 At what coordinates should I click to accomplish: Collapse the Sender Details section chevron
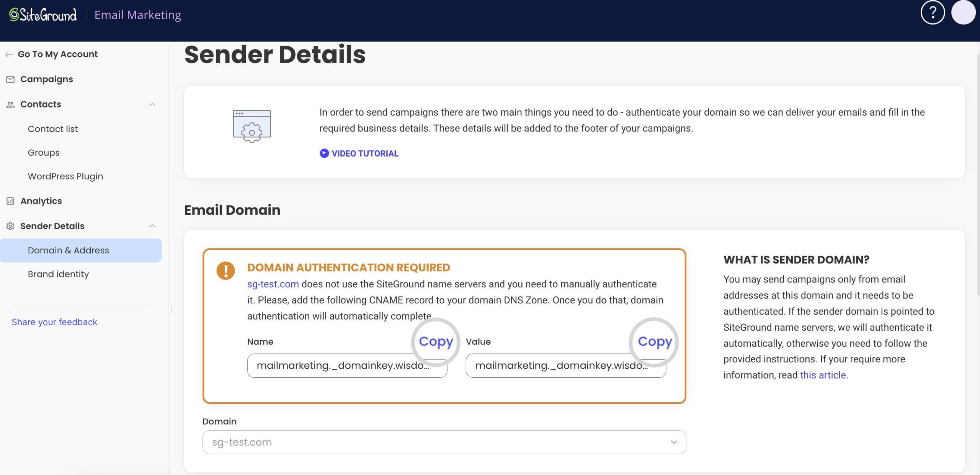click(x=152, y=226)
